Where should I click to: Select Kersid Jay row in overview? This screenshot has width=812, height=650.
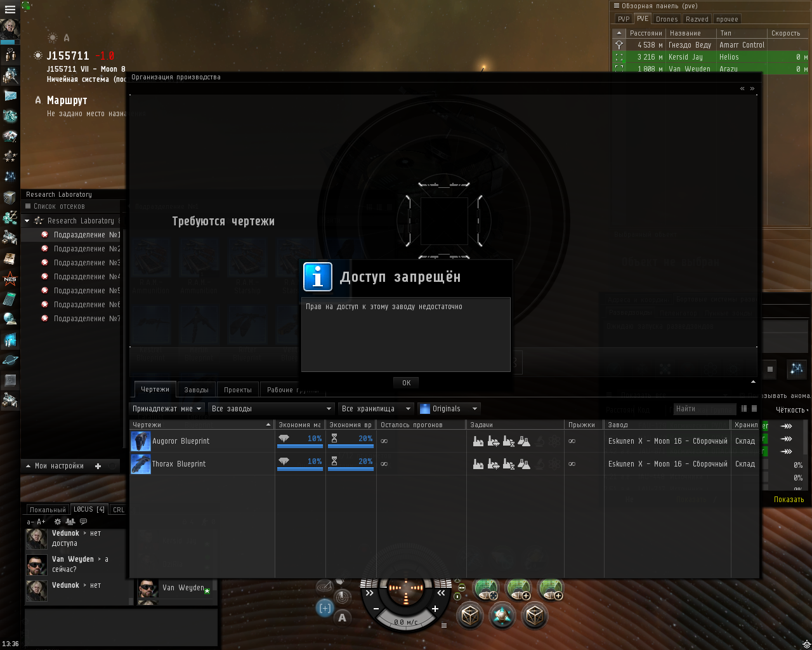(x=710, y=57)
